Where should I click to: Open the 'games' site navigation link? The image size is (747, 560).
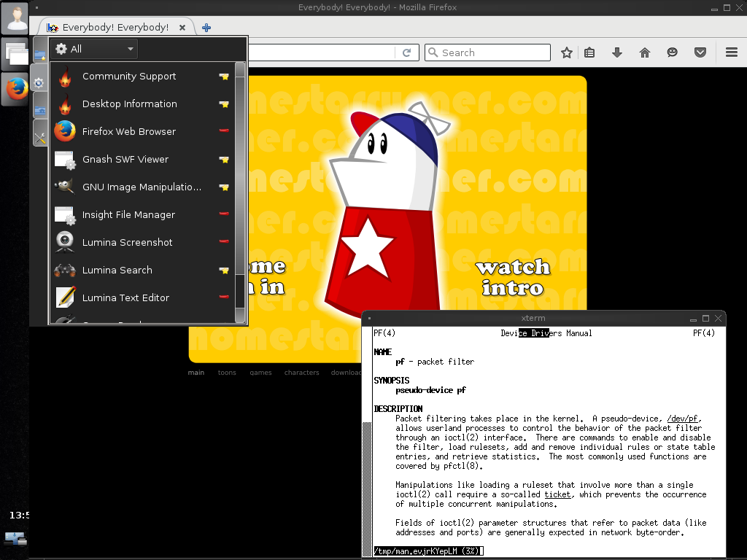pyautogui.click(x=260, y=373)
